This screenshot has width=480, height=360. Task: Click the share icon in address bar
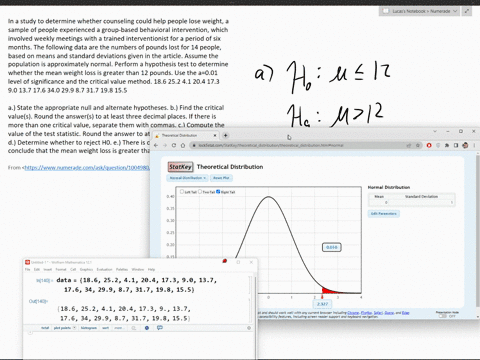(409, 145)
